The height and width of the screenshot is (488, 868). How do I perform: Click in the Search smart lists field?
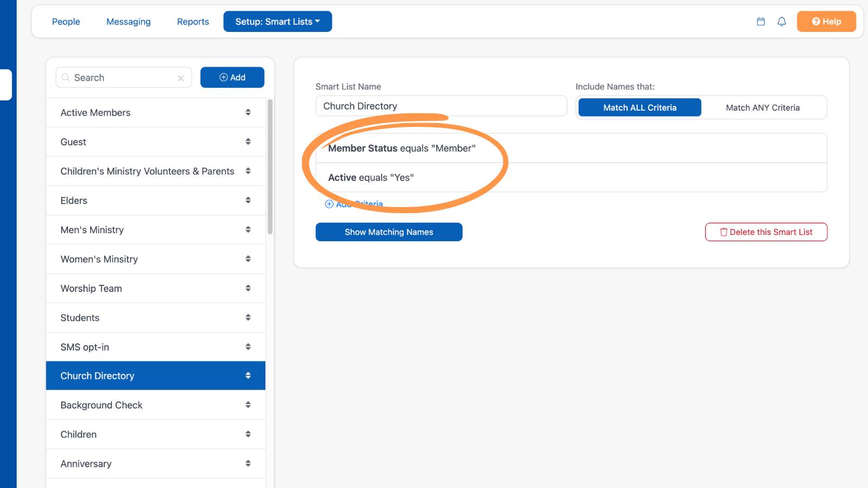point(124,78)
